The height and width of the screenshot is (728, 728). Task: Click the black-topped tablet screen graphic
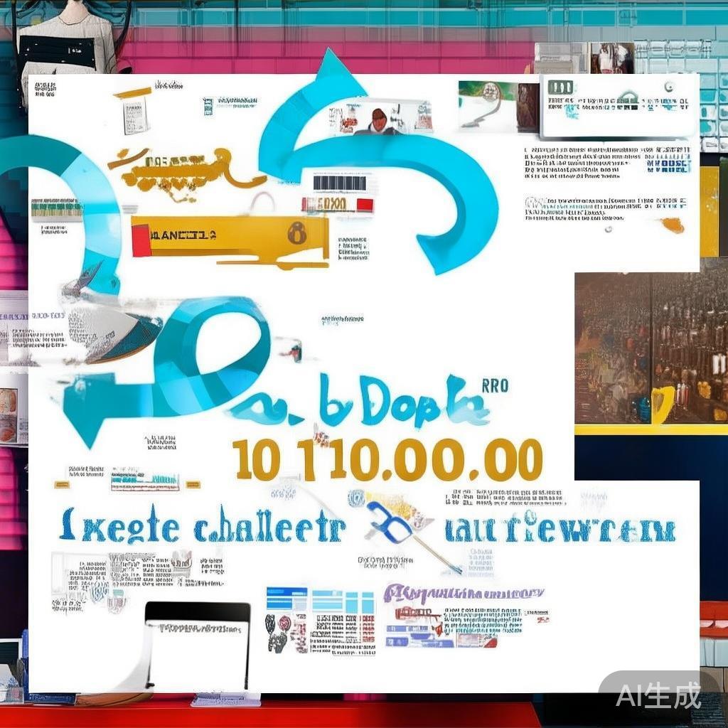198,646
